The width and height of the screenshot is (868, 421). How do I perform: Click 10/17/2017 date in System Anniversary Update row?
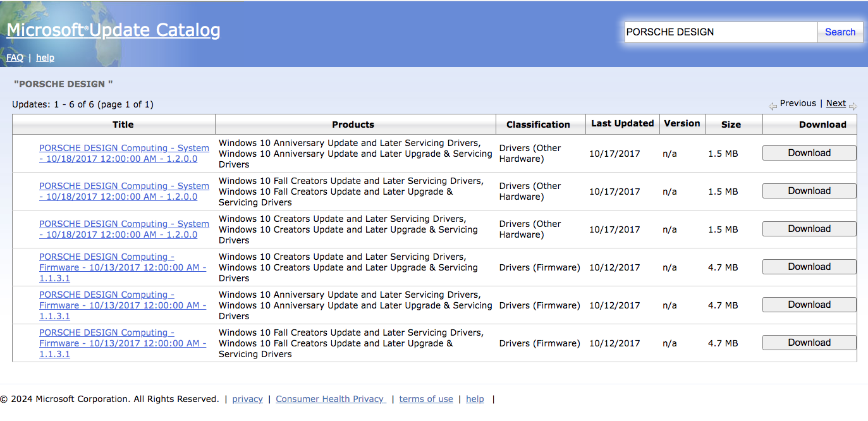point(614,154)
